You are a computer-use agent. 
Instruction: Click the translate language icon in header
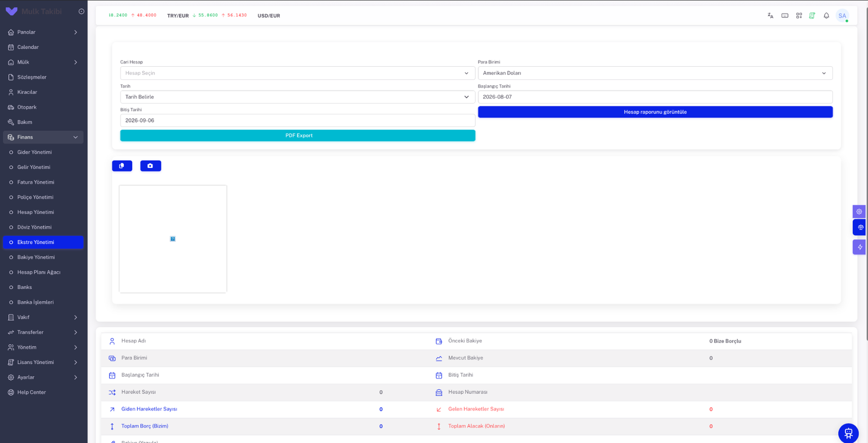[x=770, y=16]
